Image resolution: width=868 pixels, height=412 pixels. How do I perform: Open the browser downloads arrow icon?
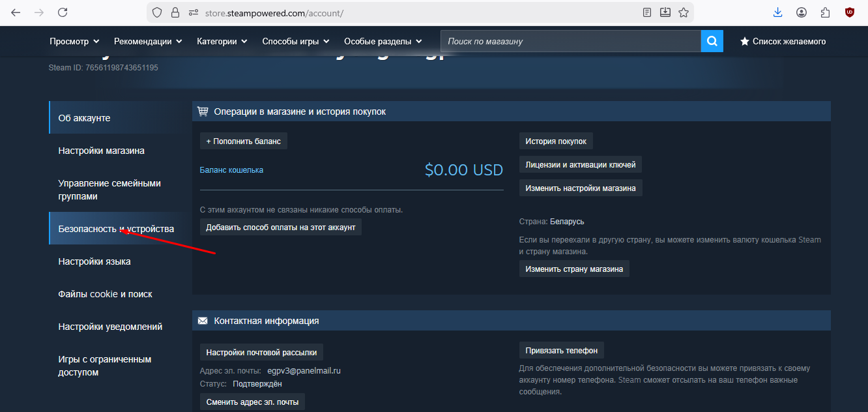pos(777,12)
